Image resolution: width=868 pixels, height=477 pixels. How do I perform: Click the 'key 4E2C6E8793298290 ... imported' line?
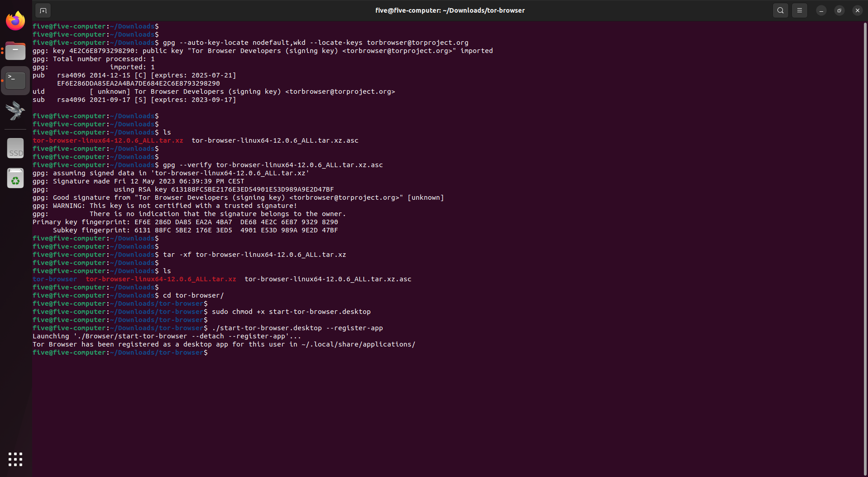(263, 51)
